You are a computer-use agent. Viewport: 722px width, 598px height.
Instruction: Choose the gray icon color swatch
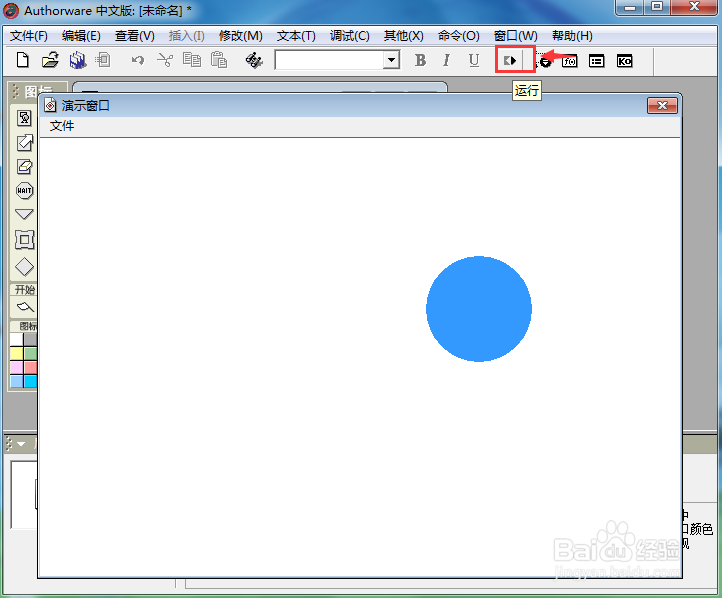(30, 340)
